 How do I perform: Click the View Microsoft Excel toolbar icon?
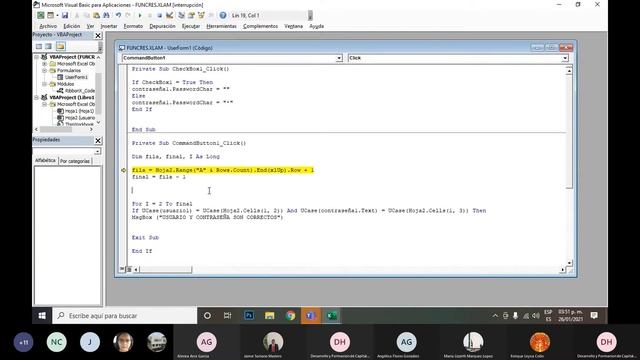(41, 16)
